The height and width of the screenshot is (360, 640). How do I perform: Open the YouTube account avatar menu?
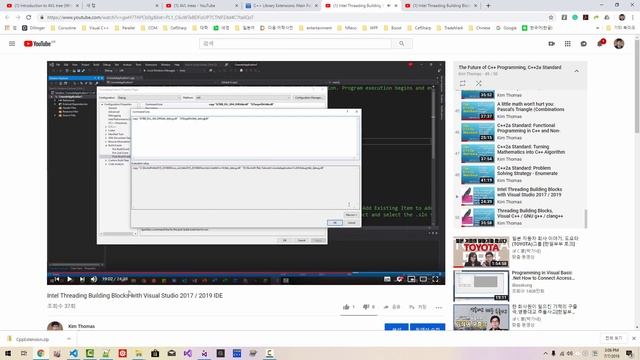pyautogui.click(x=619, y=44)
